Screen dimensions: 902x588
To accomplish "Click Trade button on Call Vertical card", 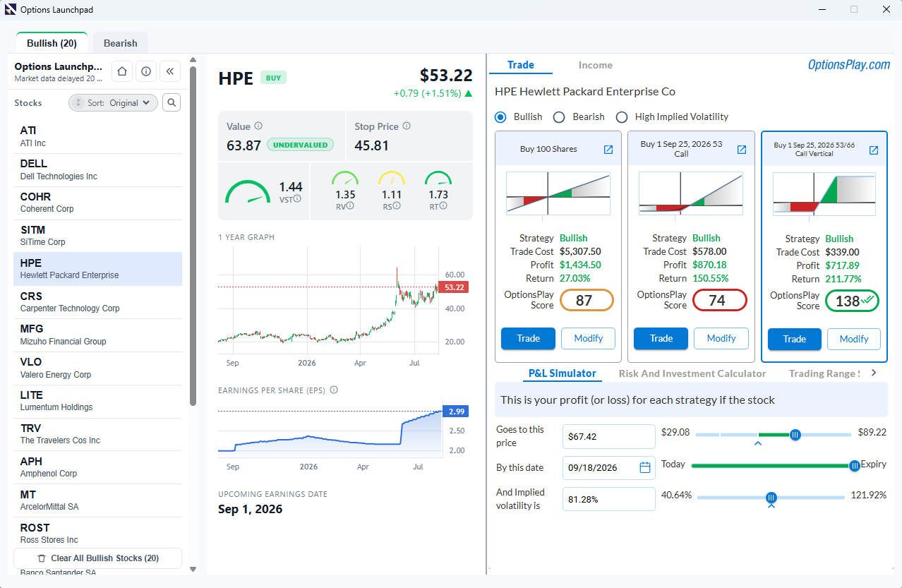I will pos(795,339).
